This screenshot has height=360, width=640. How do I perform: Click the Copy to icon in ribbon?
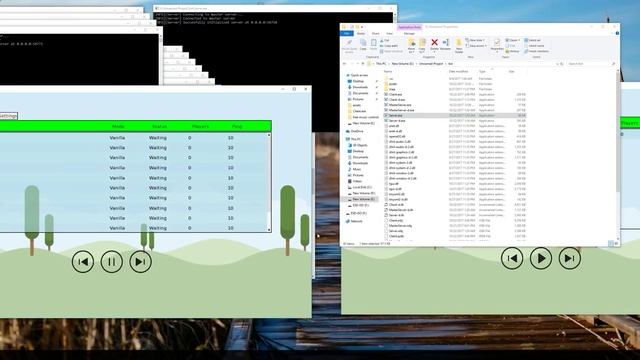coord(422,46)
